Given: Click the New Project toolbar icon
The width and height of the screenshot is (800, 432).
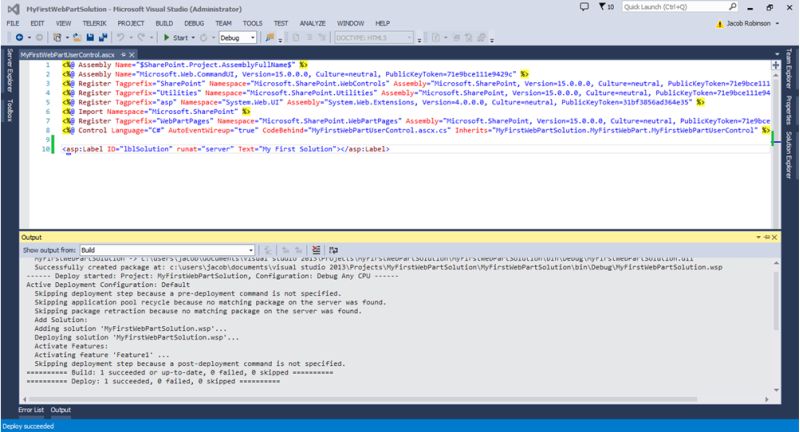Looking at the screenshot, I should pos(57,38).
